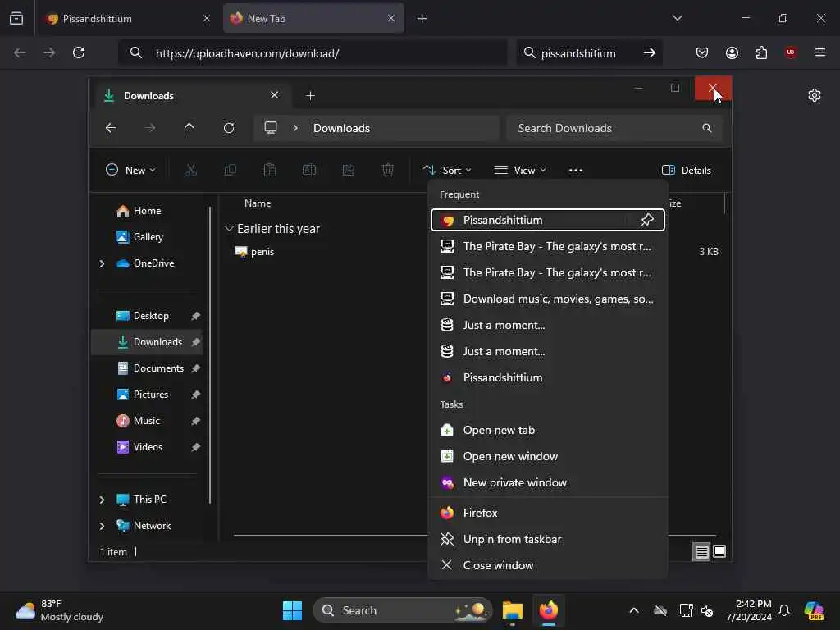Click the Firefox taskbar icon
The height and width of the screenshot is (630, 840).
549,610
